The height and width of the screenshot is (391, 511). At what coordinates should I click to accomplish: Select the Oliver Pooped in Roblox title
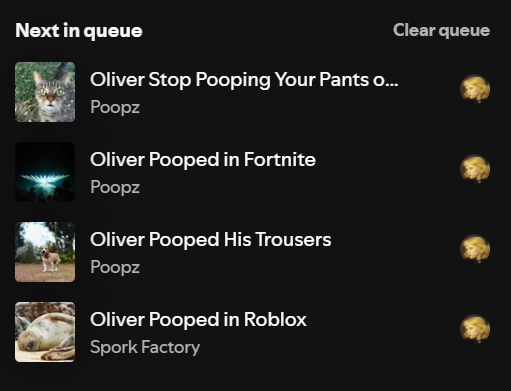click(x=198, y=319)
